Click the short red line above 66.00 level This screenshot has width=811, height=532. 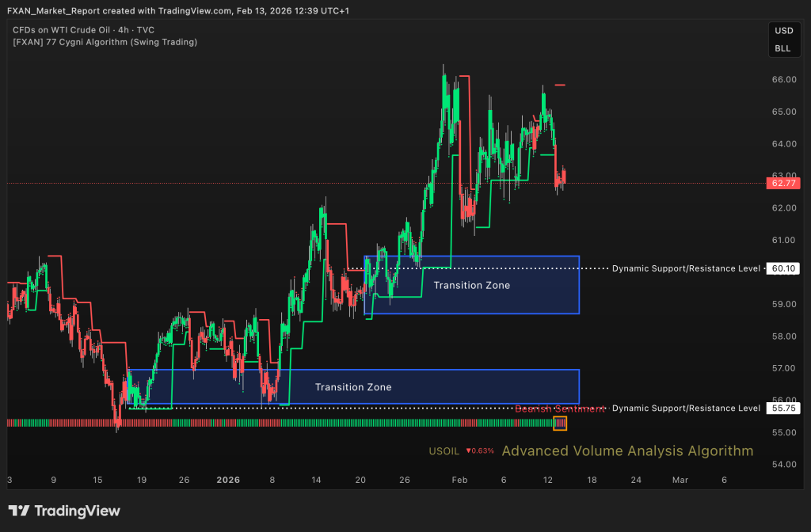560,85
